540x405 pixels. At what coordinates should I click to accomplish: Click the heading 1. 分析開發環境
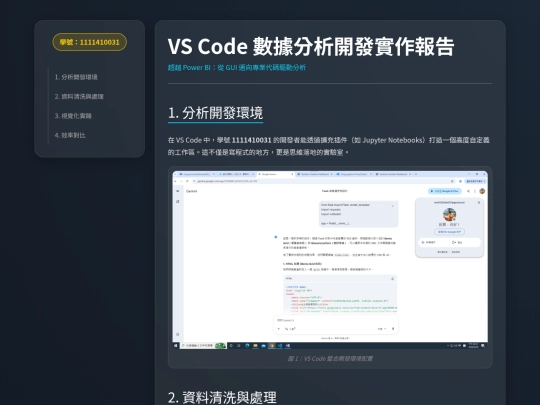point(215,113)
